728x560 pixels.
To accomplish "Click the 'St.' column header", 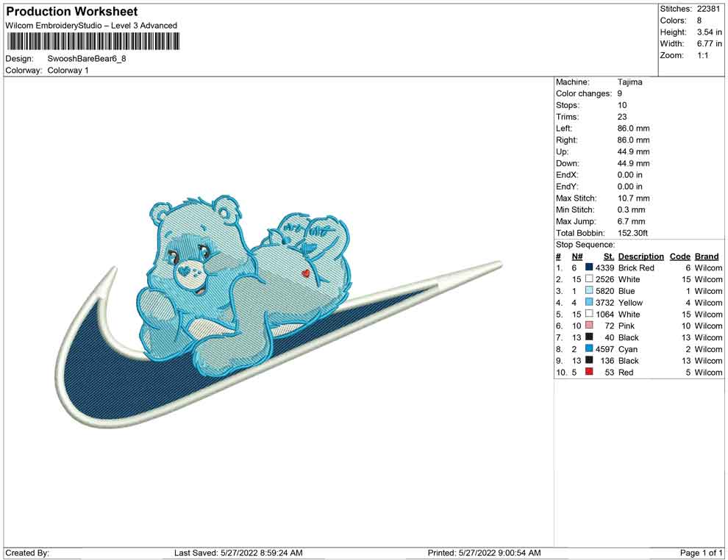I will click(609, 256).
